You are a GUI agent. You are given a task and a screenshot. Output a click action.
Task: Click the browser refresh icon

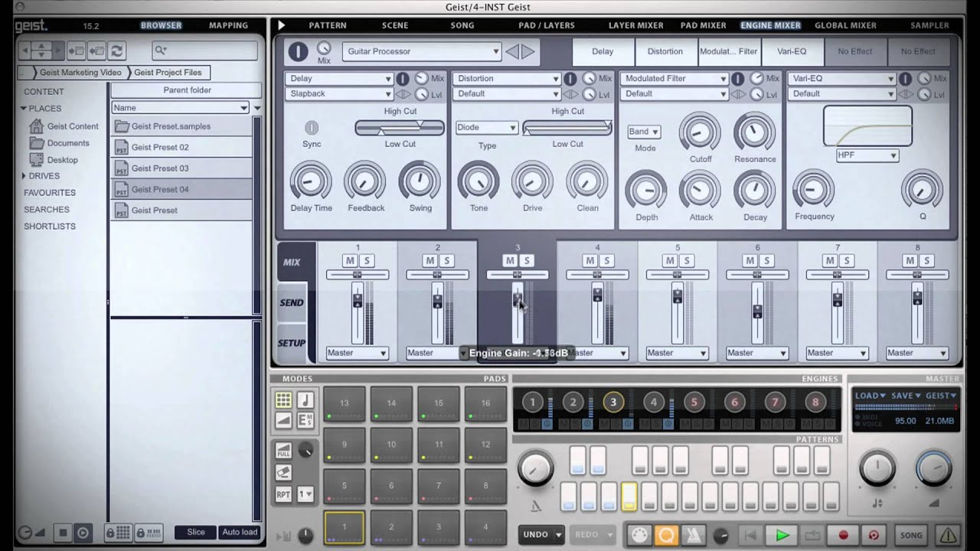pyautogui.click(x=116, y=51)
